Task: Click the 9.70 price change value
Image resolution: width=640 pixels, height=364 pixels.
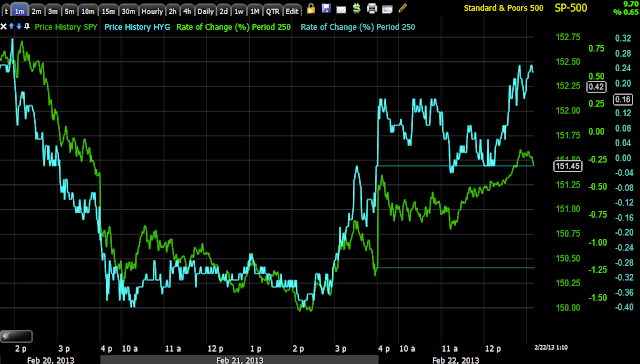Action: [631, 3]
